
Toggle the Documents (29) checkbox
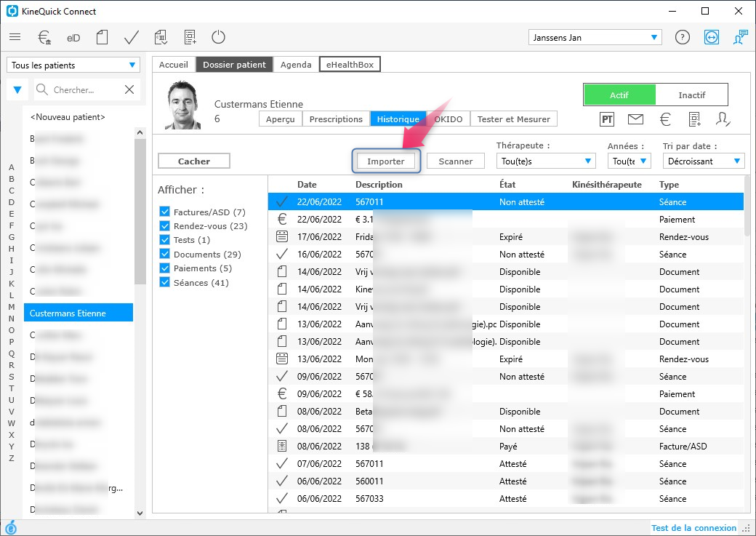click(164, 255)
